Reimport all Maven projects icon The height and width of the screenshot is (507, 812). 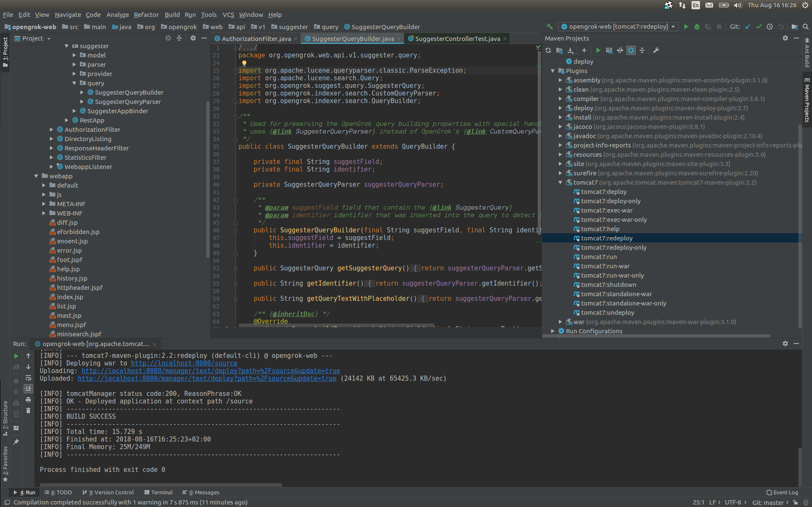pyautogui.click(x=548, y=50)
